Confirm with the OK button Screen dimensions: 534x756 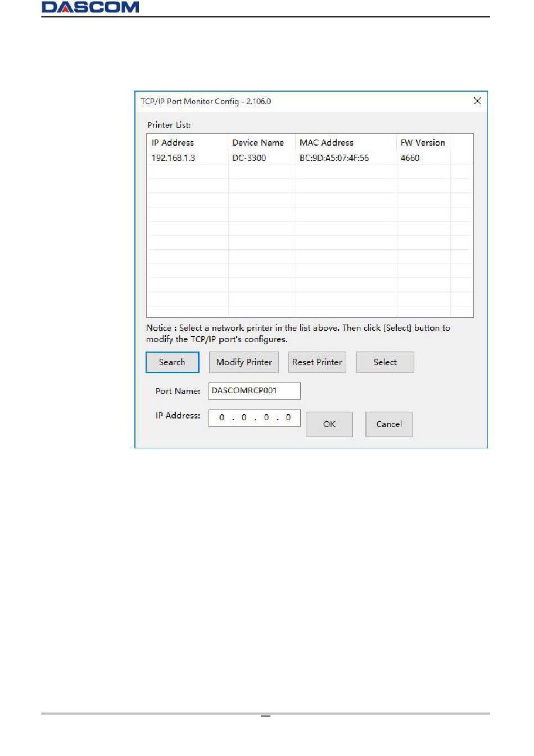point(329,424)
